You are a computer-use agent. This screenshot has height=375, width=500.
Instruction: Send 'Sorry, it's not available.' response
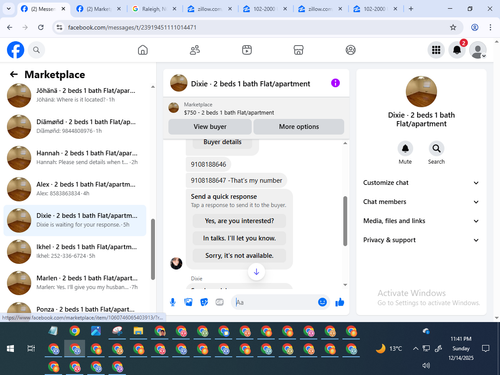pyautogui.click(x=239, y=256)
